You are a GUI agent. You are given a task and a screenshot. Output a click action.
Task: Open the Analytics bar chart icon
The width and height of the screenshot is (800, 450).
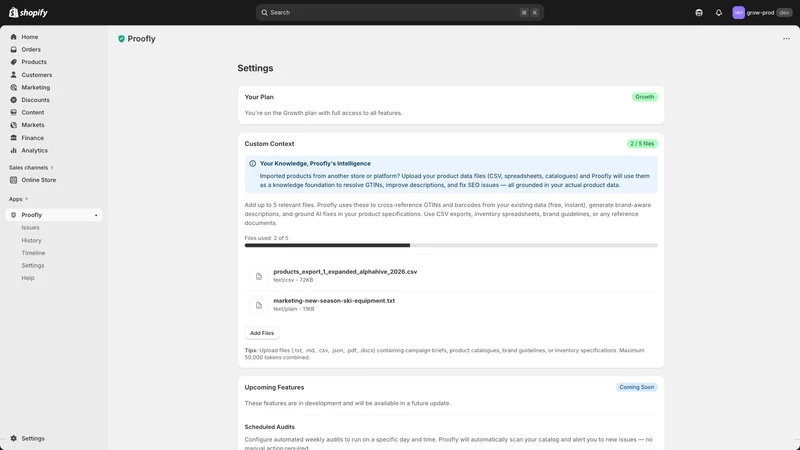[14, 151]
